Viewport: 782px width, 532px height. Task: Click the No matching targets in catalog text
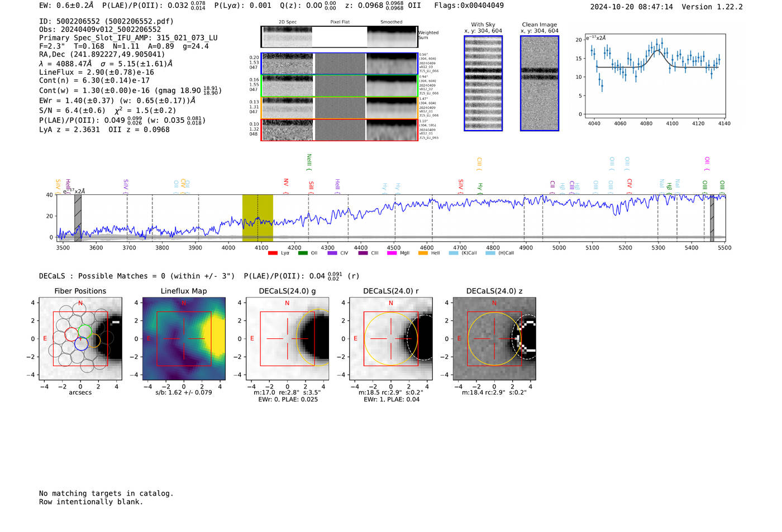[x=106, y=493]
